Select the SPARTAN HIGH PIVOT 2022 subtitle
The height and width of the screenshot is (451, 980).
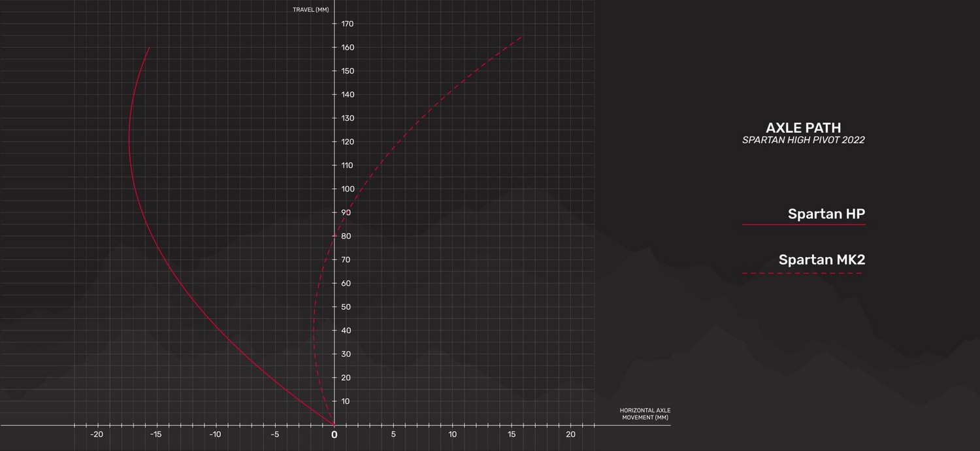pyautogui.click(x=804, y=140)
